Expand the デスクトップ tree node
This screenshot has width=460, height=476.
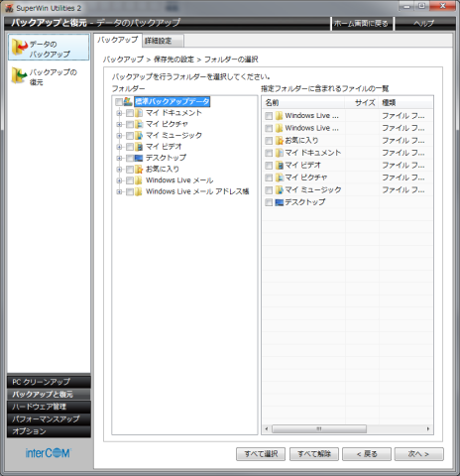tap(120, 159)
